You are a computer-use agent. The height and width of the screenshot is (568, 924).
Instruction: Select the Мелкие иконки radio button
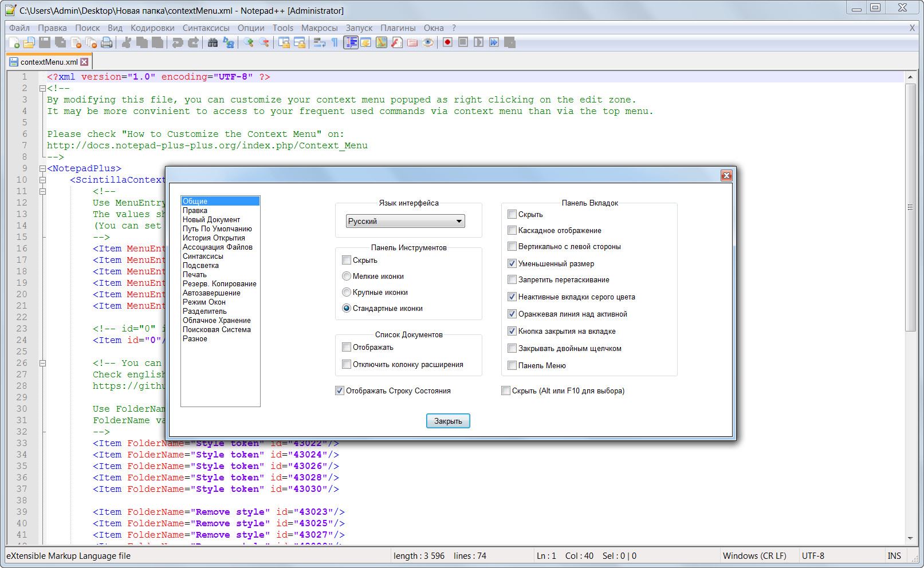pos(347,276)
